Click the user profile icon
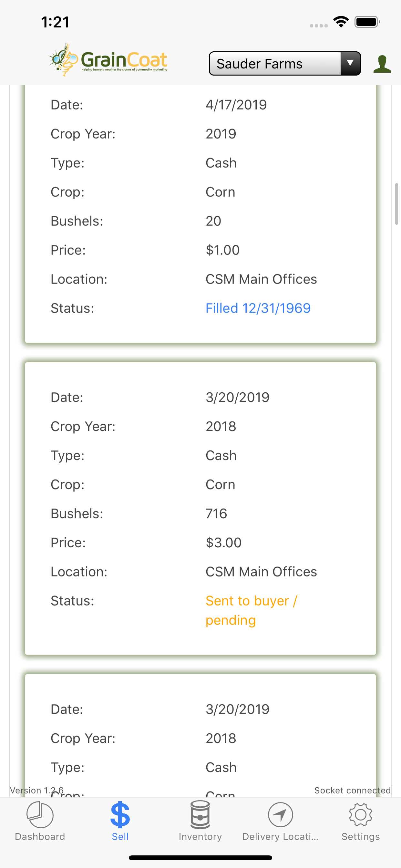This screenshot has width=401, height=868. point(382,64)
